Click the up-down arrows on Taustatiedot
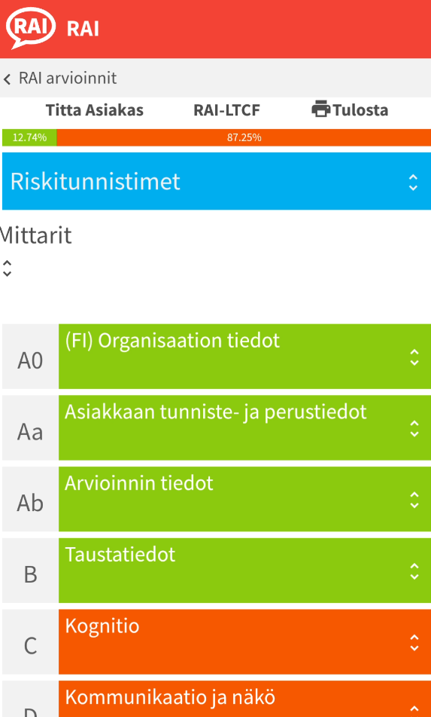This screenshot has height=717, width=431. [414, 571]
